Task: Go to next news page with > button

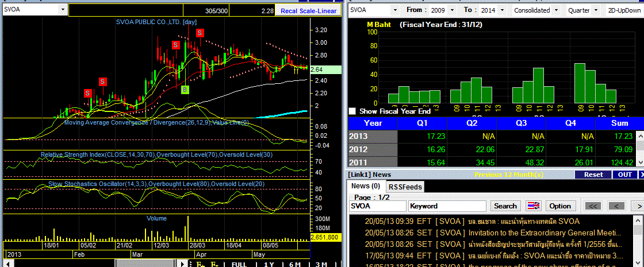Action: coord(638,206)
